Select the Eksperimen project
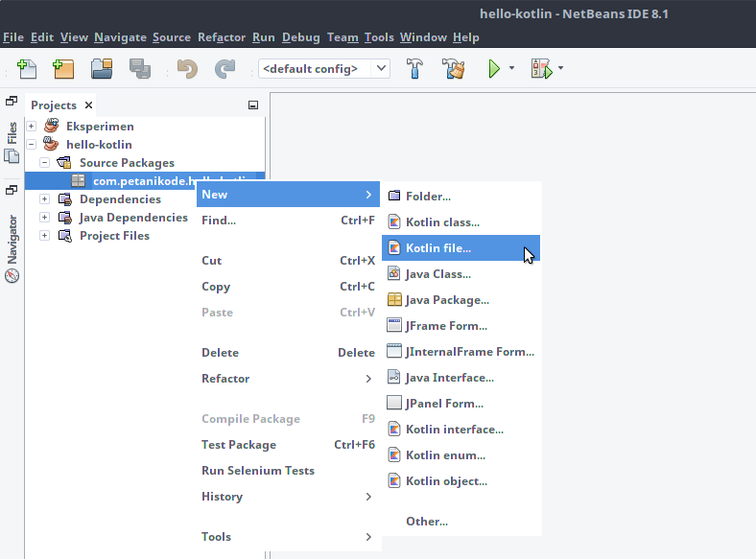 100,127
